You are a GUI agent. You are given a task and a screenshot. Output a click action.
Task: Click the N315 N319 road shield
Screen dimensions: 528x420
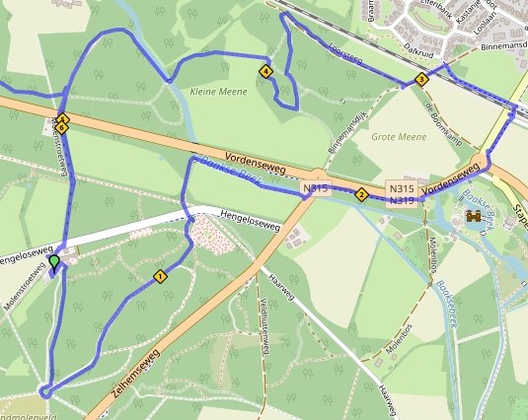[402, 194]
